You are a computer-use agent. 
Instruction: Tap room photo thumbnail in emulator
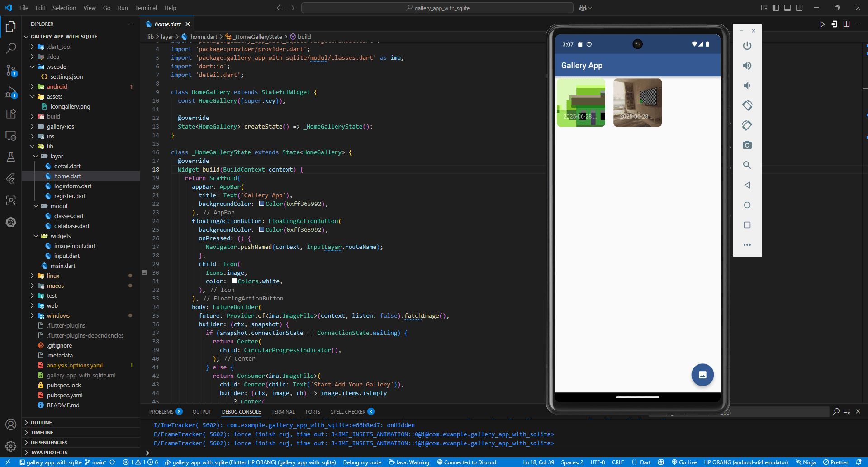(637, 103)
